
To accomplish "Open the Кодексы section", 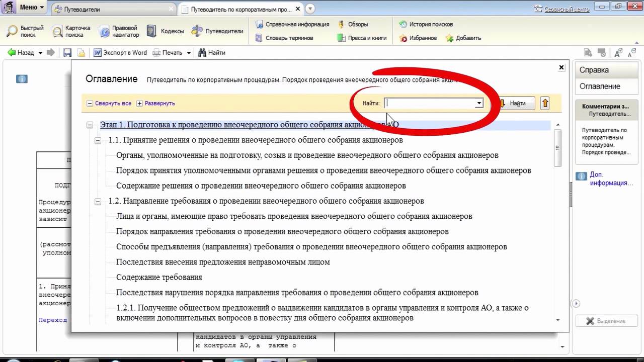I will [x=165, y=31].
